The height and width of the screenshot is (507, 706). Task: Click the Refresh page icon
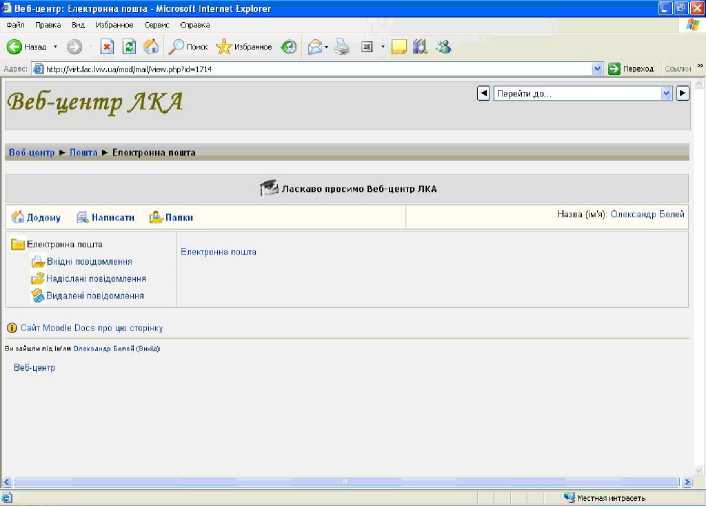(129, 46)
